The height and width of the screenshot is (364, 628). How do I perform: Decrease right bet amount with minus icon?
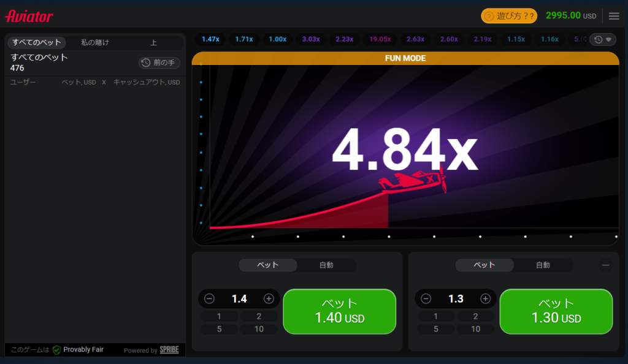(426, 299)
